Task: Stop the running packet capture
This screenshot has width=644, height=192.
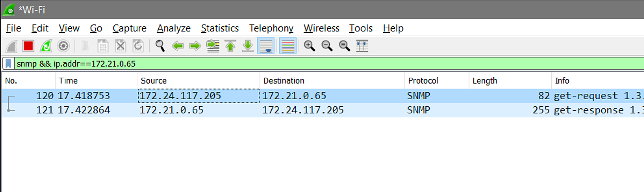Action: [x=28, y=46]
